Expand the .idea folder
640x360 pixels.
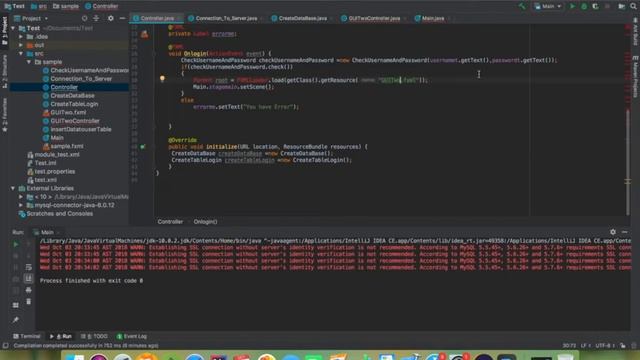(21, 37)
